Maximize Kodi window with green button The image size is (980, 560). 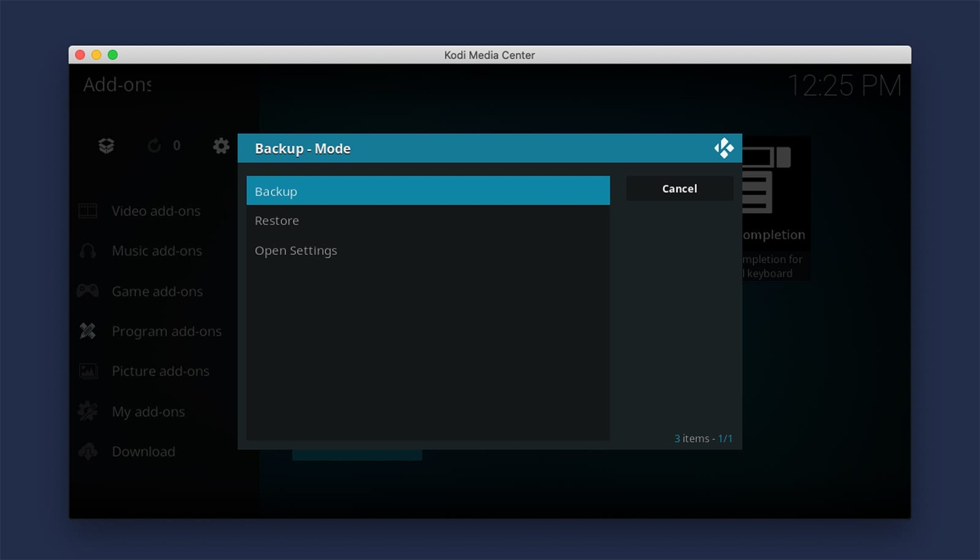pyautogui.click(x=113, y=55)
